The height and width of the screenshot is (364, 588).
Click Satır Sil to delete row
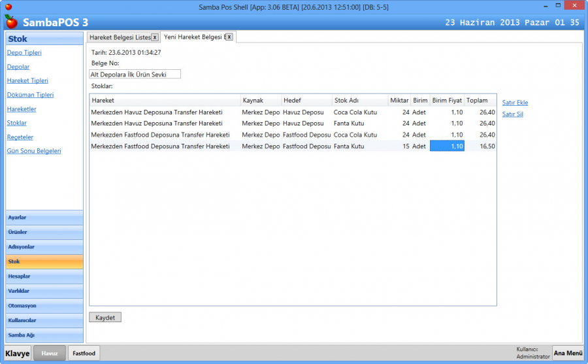(x=512, y=114)
